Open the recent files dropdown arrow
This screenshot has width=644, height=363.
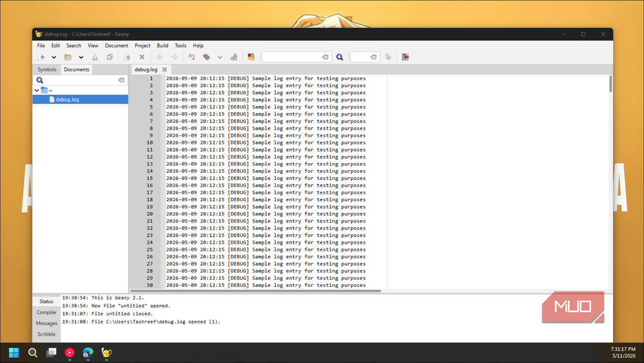click(81, 57)
